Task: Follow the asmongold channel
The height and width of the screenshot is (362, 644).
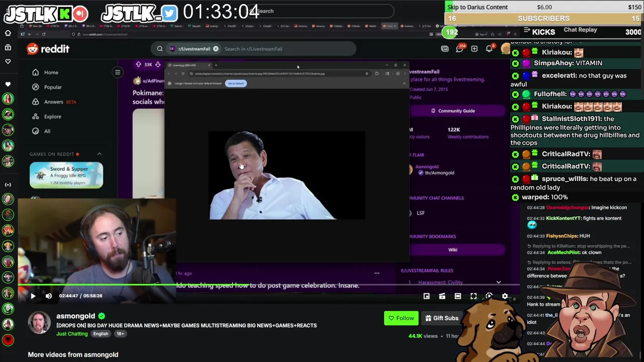Action: click(401, 318)
